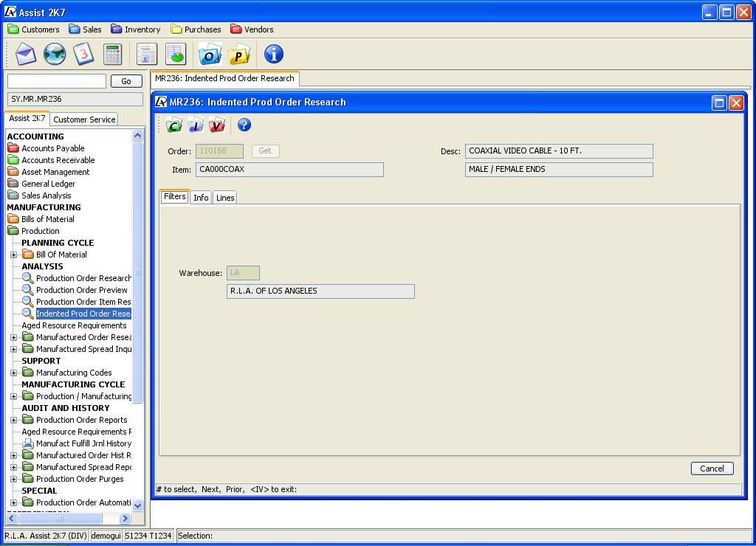
Task: Click the R.L.A. OF LOS ANGELES description
Action: click(320, 291)
